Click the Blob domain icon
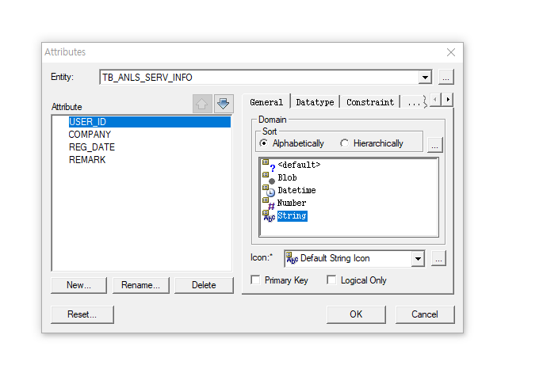This screenshot has height=392, width=543. coord(269,178)
